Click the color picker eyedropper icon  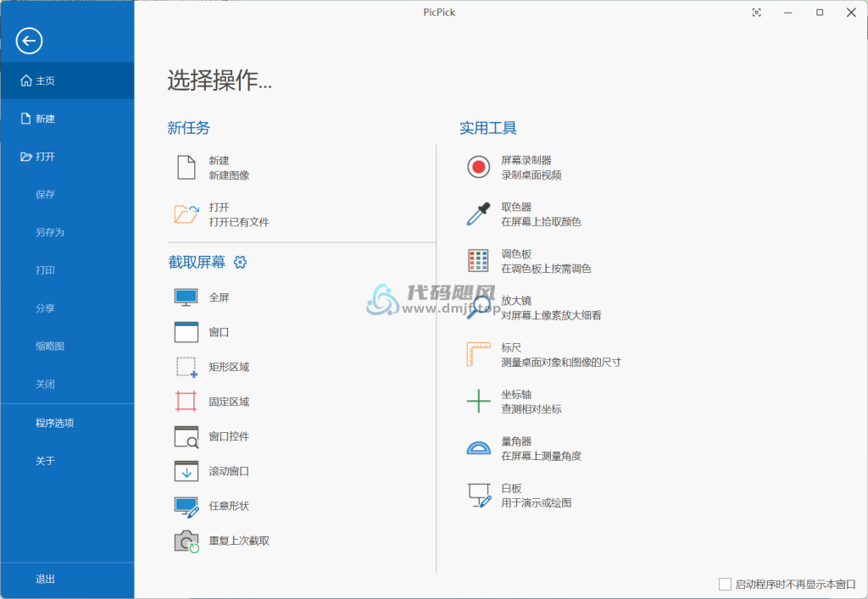tap(478, 214)
